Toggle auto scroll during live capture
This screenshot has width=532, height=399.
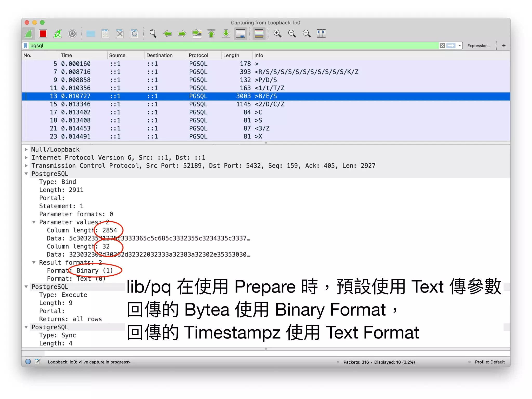click(241, 34)
